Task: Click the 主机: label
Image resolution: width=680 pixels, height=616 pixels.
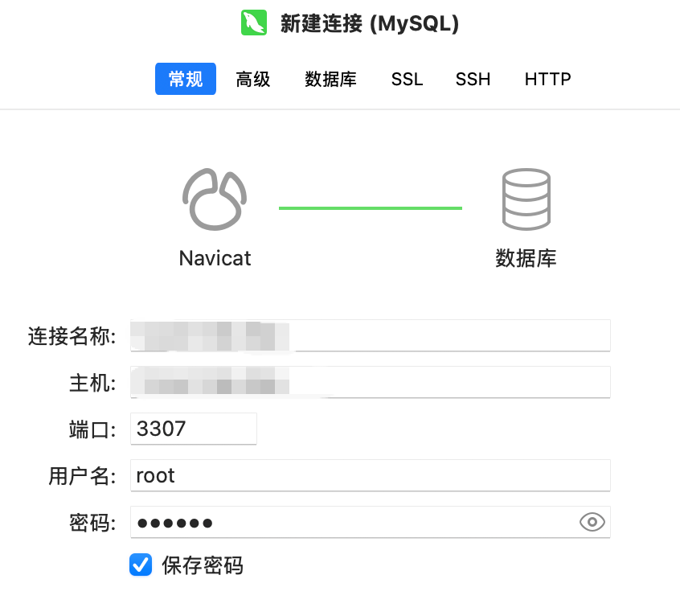Action: 92,383
